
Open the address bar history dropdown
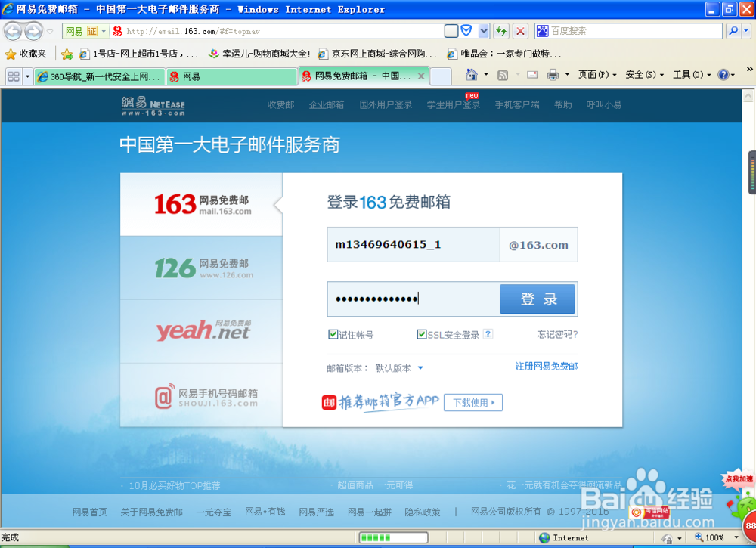pos(484,31)
